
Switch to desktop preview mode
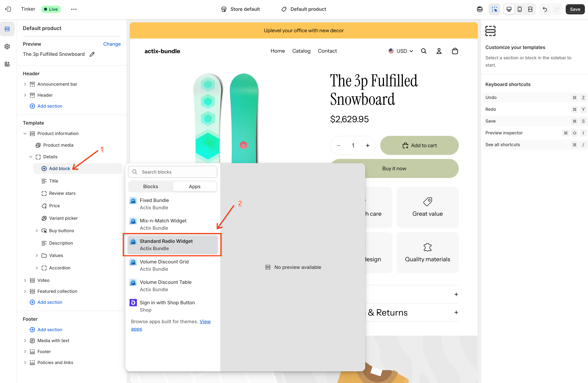click(x=509, y=9)
